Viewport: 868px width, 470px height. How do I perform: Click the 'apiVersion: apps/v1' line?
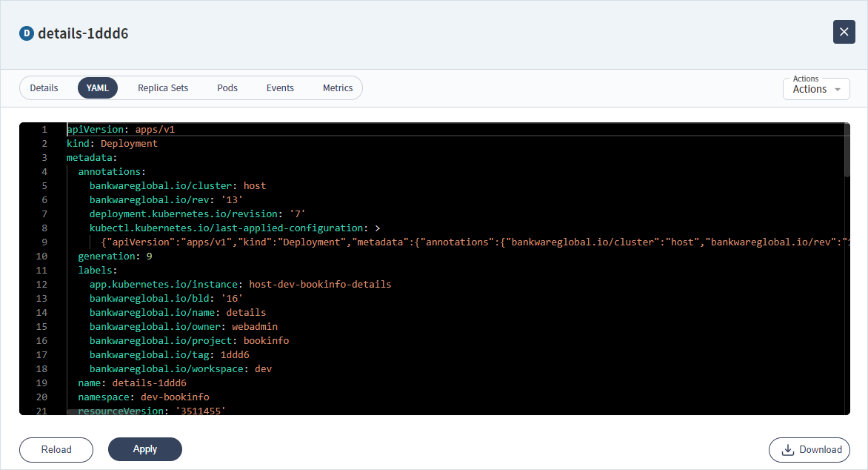tap(121, 129)
